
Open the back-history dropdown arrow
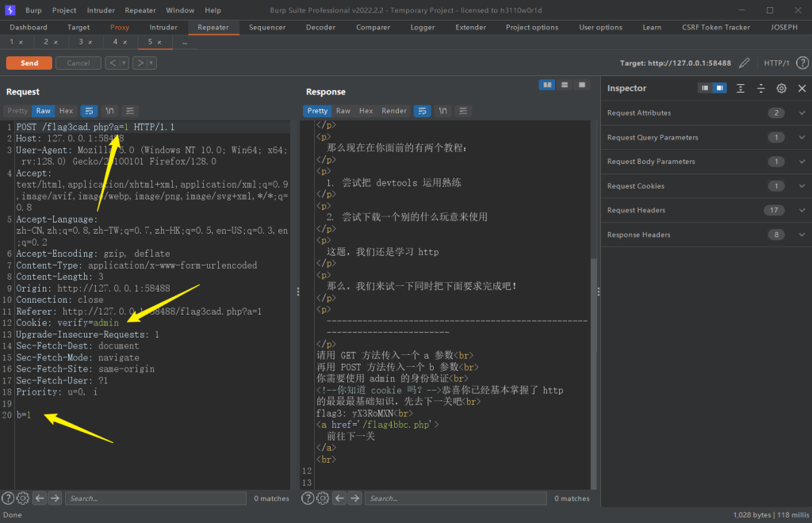(124, 63)
